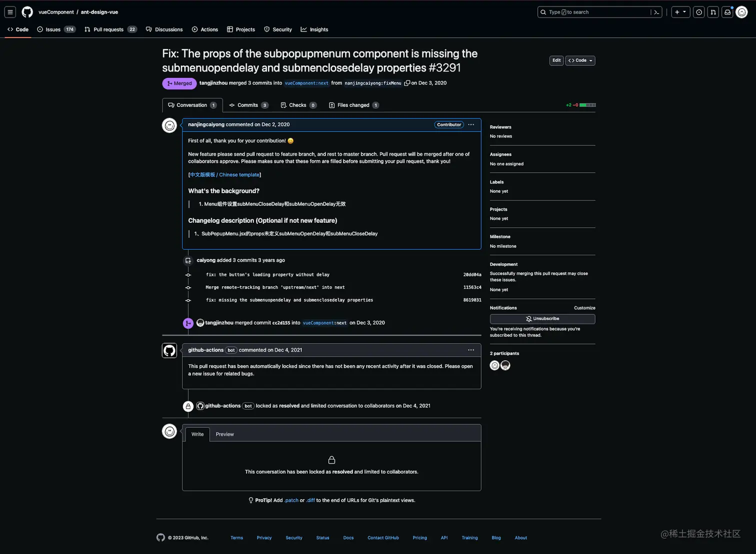Open the Issues tab
Viewport: 756px width, 554px height.
click(56, 29)
